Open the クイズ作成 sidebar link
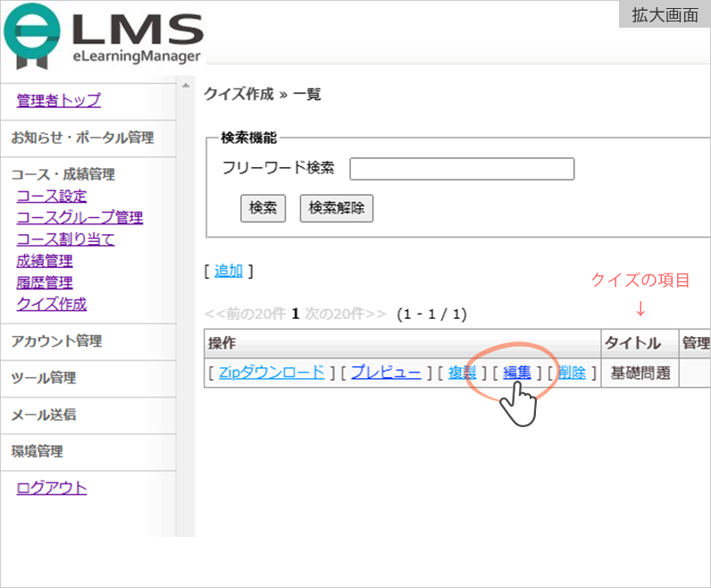The height and width of the screenshot is (588, 711). (51, 304)
